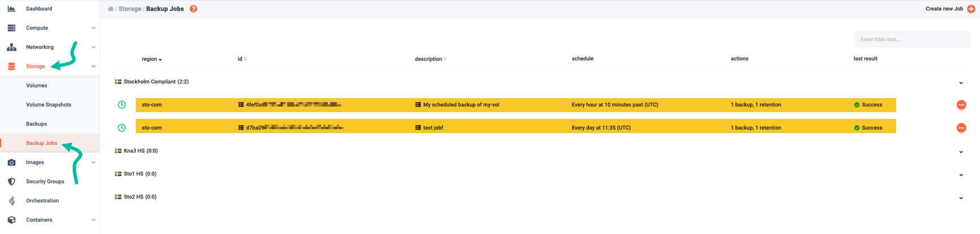Expand the Kna3 HS region chevron
This screenshot has width=980, height=234.
961,152
